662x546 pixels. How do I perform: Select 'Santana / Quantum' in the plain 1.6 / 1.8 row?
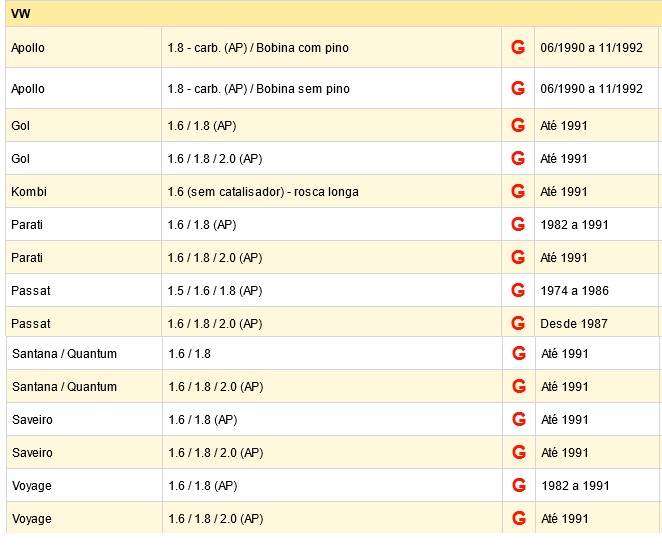click(x=65, y=353)
